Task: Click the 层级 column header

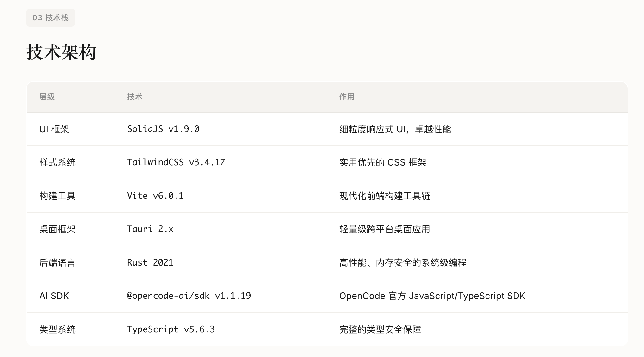Action: [x=47, y=97]
